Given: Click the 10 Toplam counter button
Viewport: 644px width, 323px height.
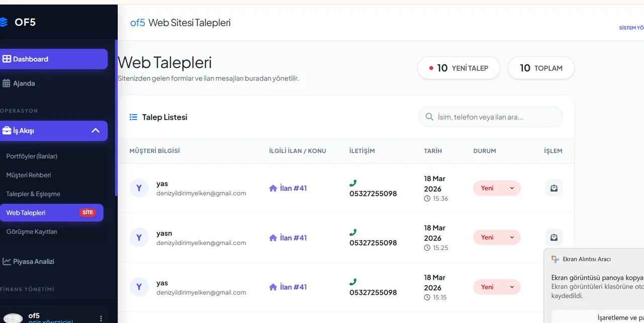Looking at the screenshot, I should (541, 68).
